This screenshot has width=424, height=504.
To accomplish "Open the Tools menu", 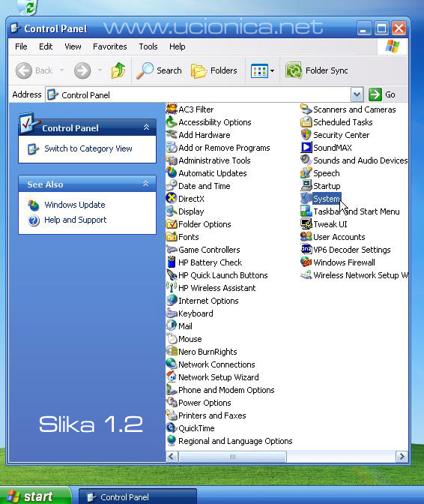I will click(x=148, y=46).
